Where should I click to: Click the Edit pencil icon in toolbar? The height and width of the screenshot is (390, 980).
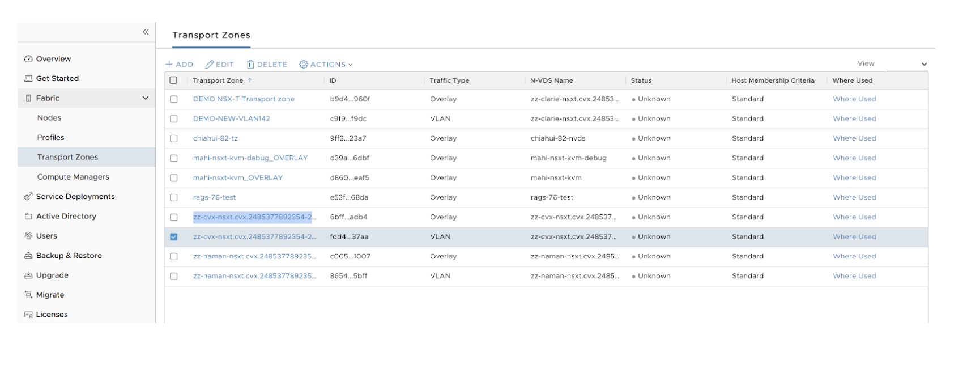pos(210,65)
